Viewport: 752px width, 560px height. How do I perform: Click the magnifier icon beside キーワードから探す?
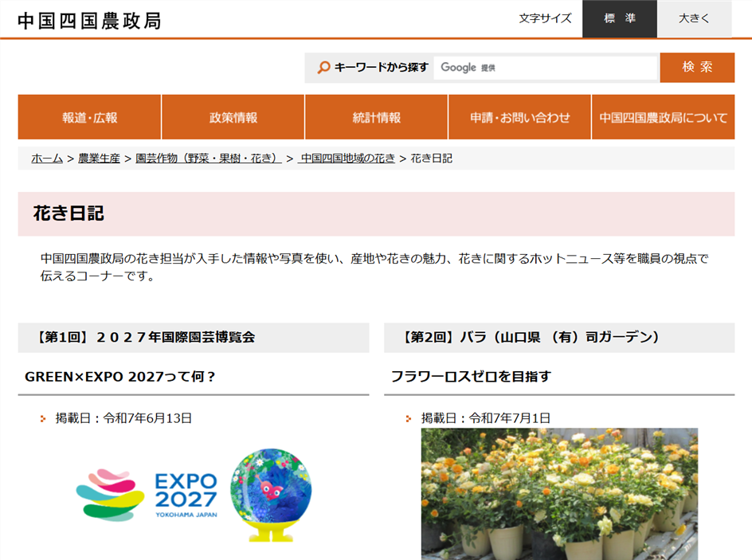click(323, 68)
